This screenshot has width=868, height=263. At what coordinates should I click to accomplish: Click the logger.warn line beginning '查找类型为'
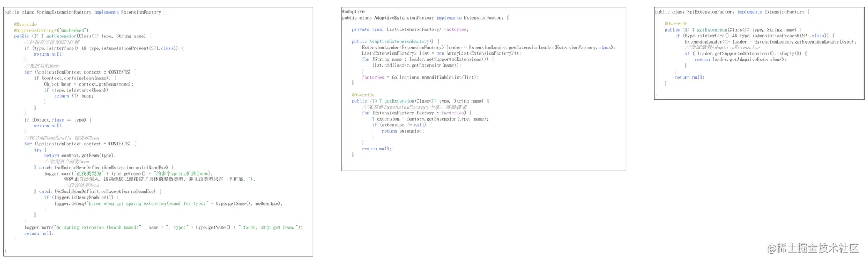tap(129, 173)
